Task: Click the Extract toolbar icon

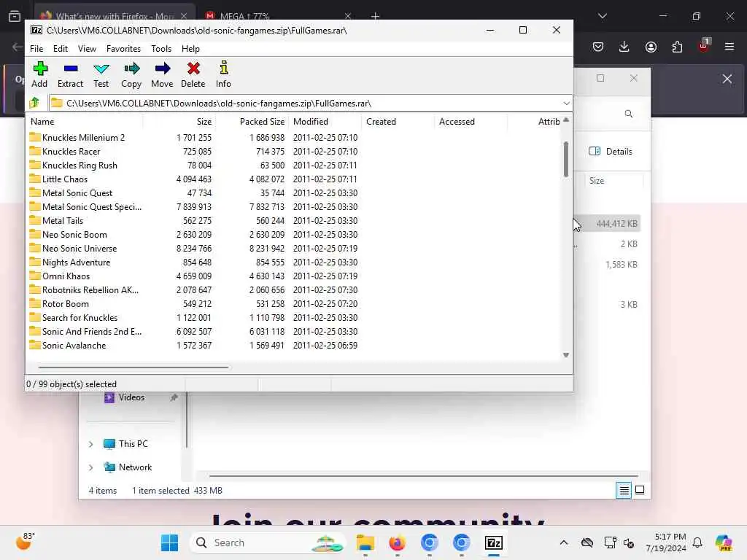Action: 70,75
